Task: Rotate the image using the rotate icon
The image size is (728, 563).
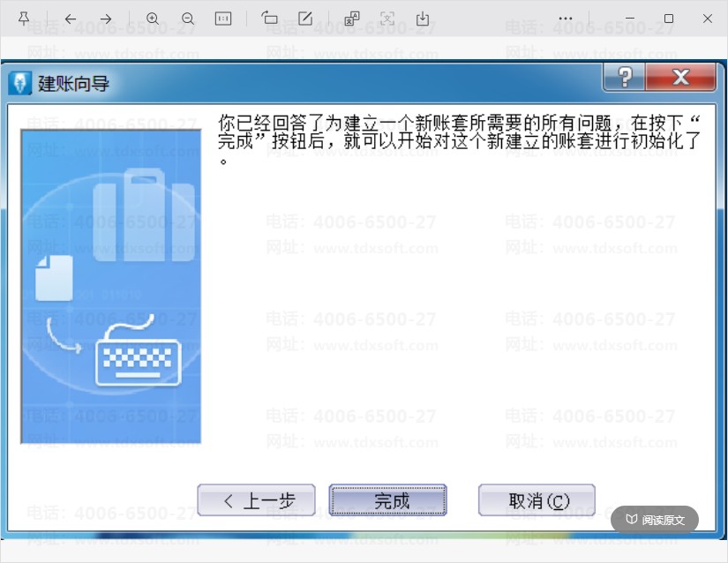Action: click(269, 19)
